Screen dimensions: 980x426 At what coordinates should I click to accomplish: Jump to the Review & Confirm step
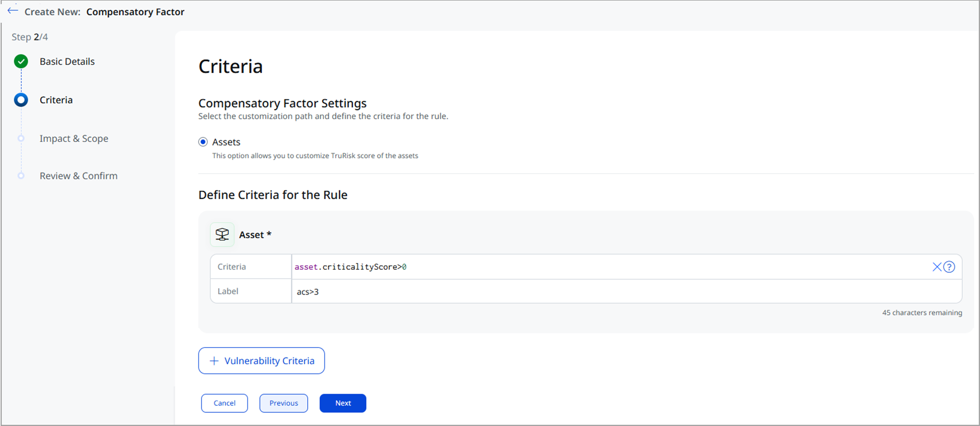point(78,176)
